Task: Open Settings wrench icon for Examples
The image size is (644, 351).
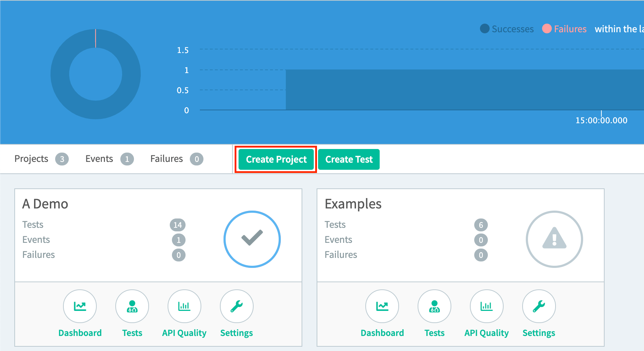Action: [x=539, y=306]
